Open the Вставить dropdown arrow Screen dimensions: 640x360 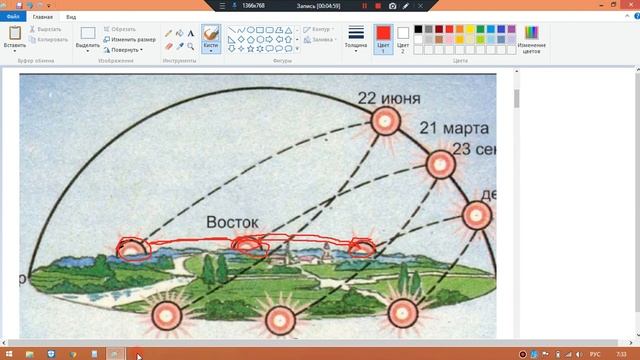point(15,51)
